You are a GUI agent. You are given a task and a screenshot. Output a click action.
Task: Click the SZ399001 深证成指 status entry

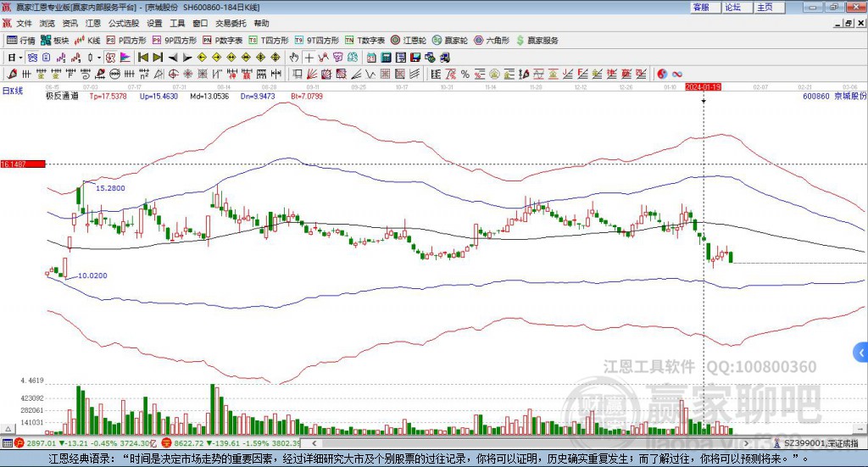pyautogui.click(x=821, y=443)
